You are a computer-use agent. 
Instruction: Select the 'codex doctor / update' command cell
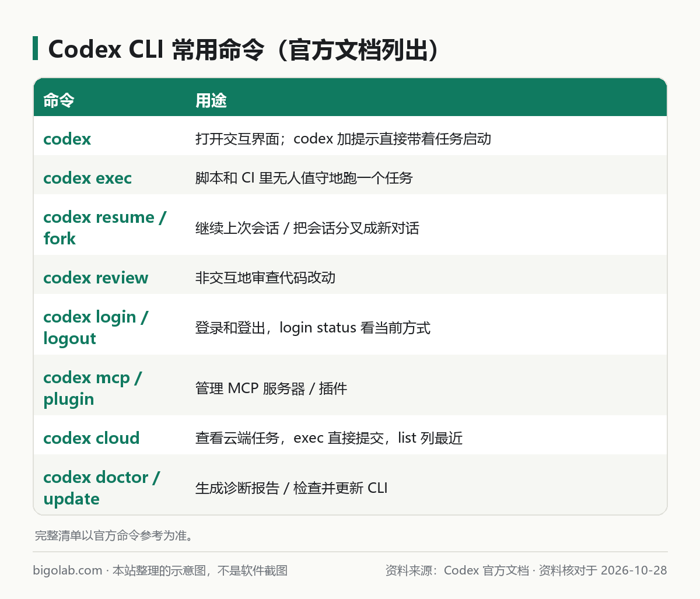click(x=101, y=488)
